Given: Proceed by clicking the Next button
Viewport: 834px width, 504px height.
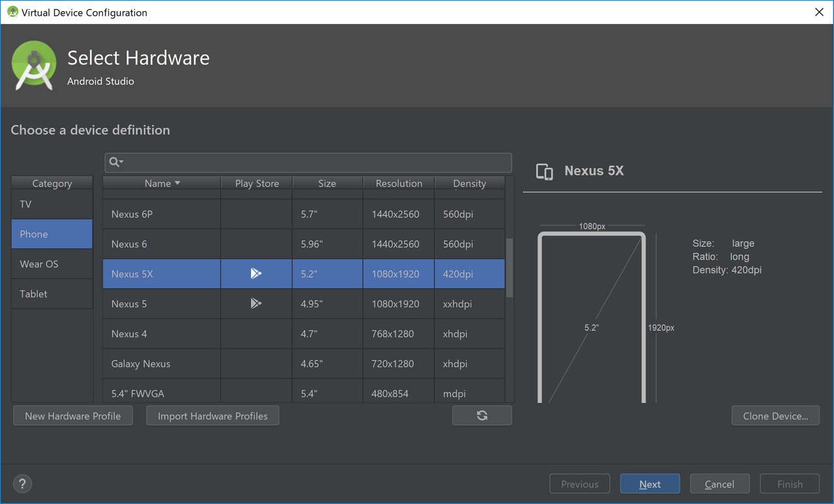Looking at the screenshot, I should tap(650, 483).
